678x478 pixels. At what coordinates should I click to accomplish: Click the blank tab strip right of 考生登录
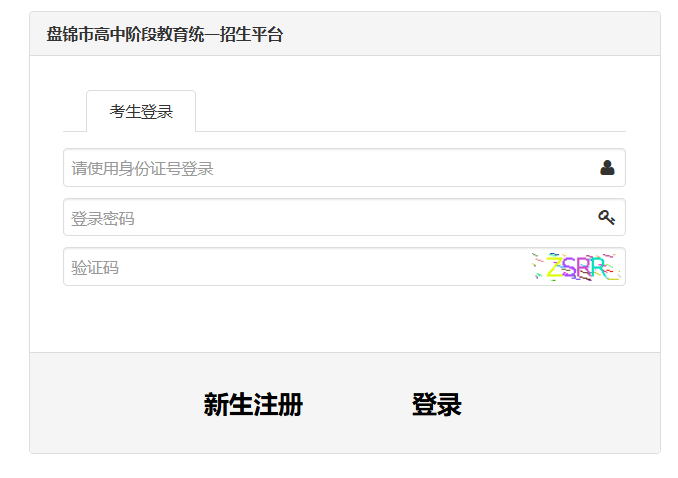410,111
